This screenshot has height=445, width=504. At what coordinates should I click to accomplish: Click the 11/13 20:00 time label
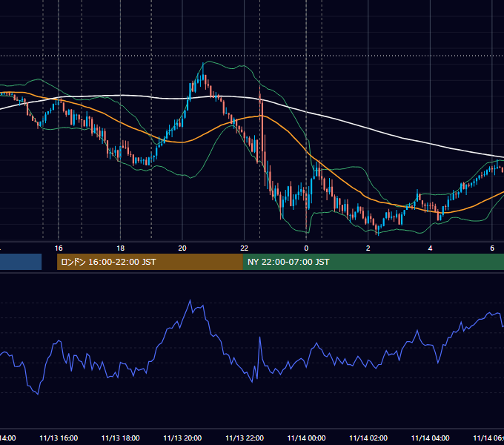tap(182, 438)
